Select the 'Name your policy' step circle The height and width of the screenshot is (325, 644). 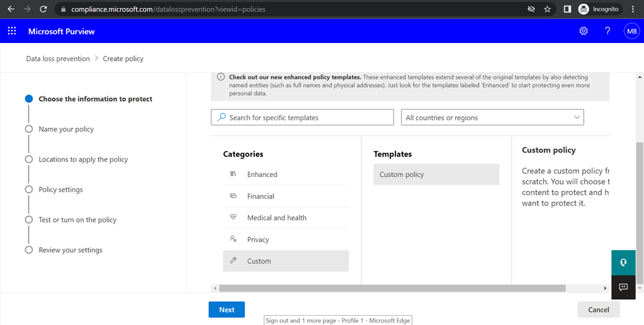29,129
